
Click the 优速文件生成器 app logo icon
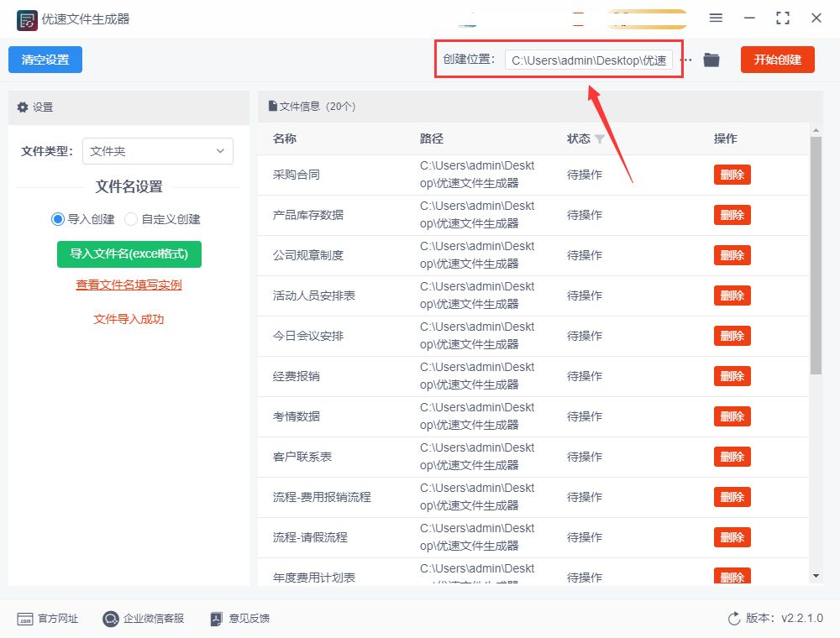click(x=27, y=20)
